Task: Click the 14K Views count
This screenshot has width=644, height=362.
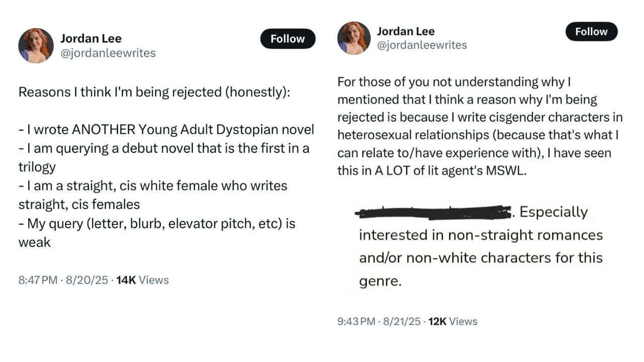Action: click(142, 280)
